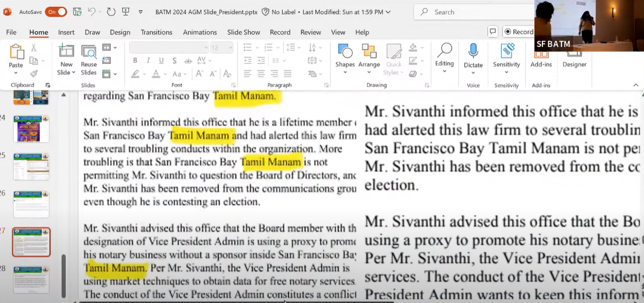Switch to the Insert tab

pyautogui.click(x=66, y=32)
